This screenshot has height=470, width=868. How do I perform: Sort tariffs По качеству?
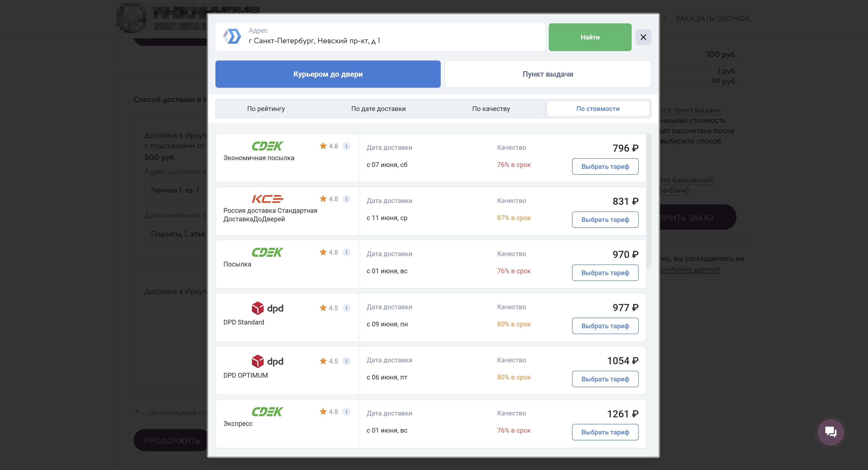tap(491, 109)
